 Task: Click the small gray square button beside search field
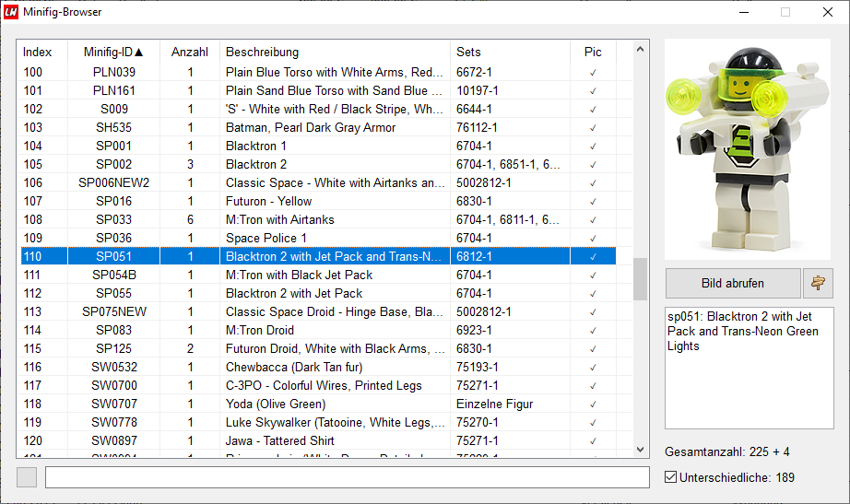[x=27, y=477]
